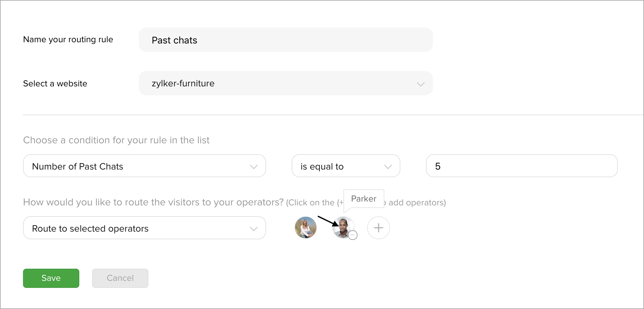Cancel the routing rule changes

coord(120,278)
